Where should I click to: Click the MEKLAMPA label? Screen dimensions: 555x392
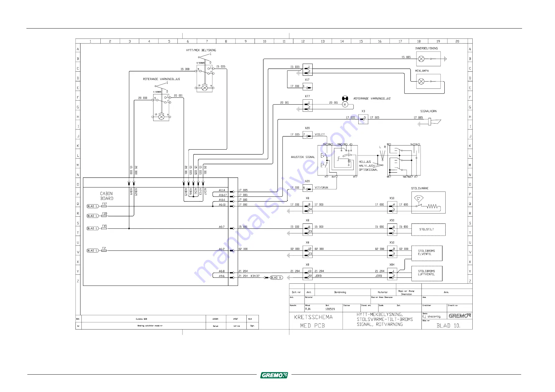point(422,71)
